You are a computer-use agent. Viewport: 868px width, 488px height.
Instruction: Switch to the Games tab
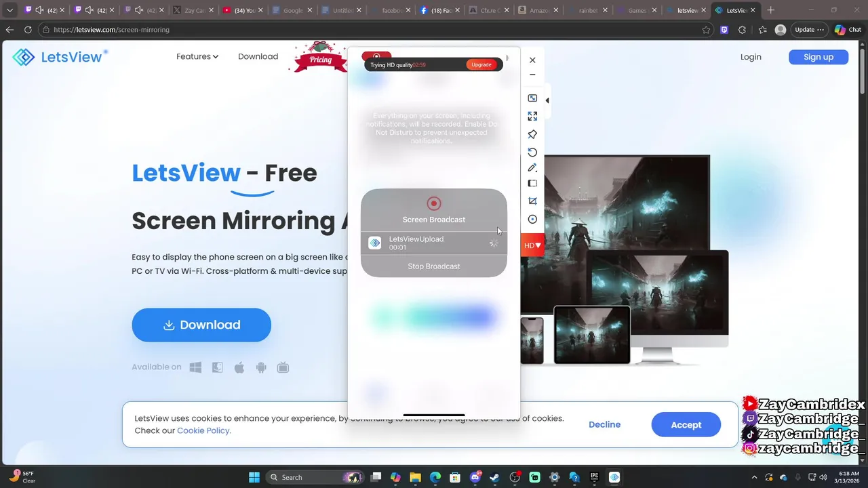pyautogui.click(x=635, y=10)
